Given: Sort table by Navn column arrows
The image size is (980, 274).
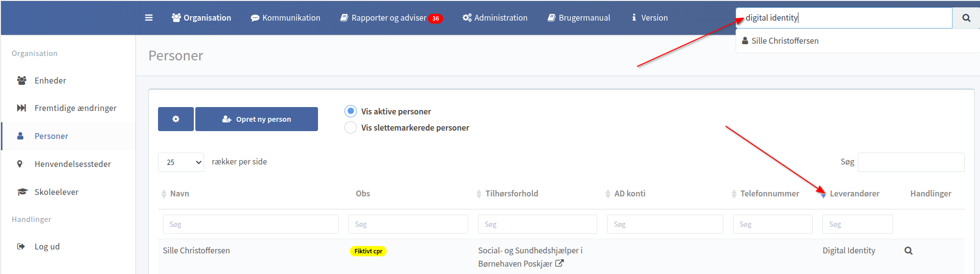Looking at the screenshot, I should pos(164,194).
